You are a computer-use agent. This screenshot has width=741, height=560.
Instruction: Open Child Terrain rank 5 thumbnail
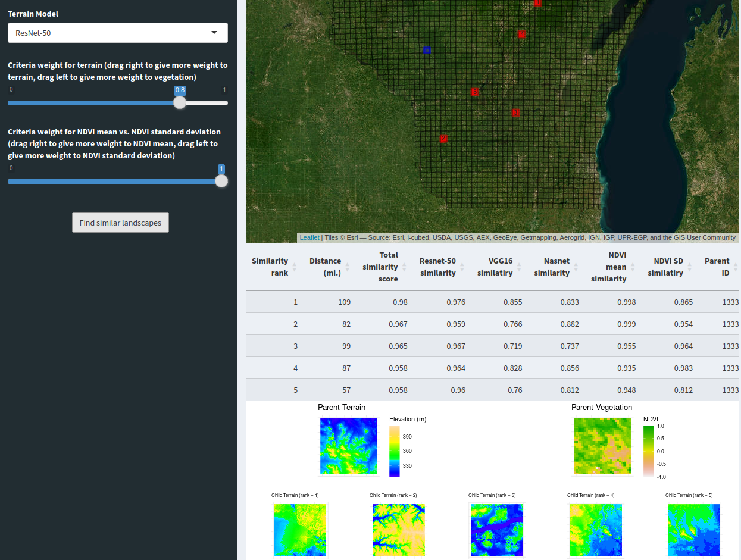(x=694, y=530)
